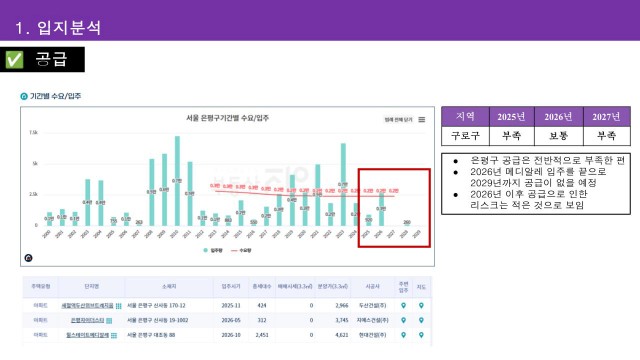Select the tallest bar for 2010
The image size is (640, 360).
point(177,181)
